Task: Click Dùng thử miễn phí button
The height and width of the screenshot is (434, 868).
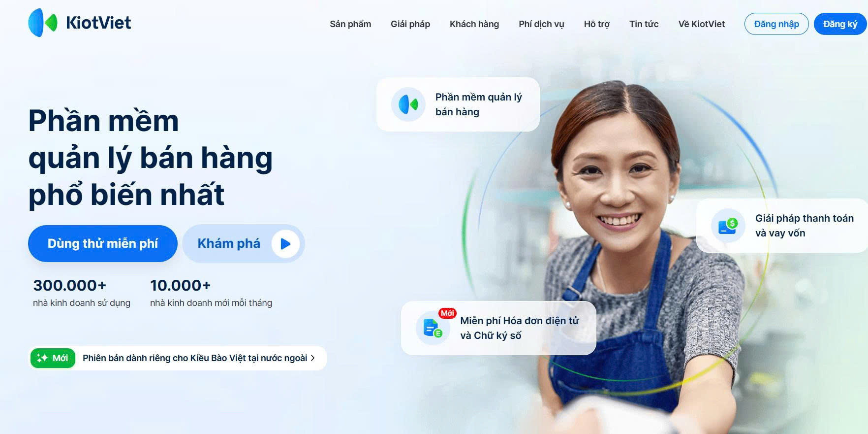Action: coord(103,243)
